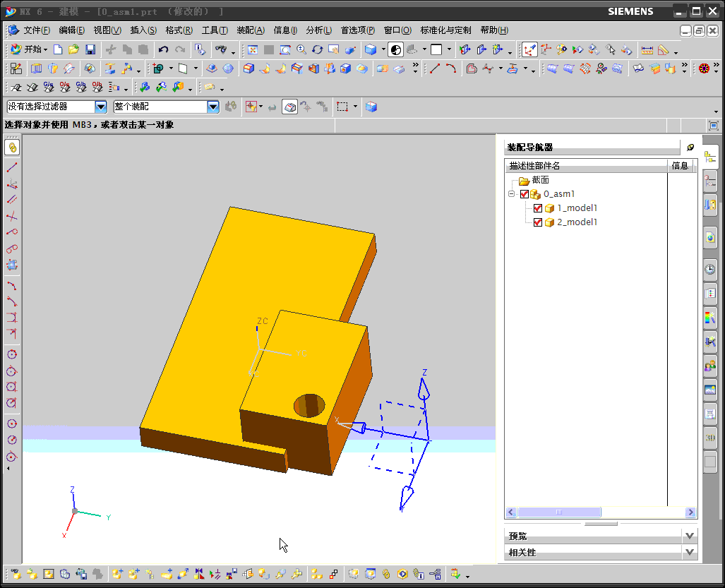Image resolution: width=725 pixels, height=588 pixels.
Task: Toggle the selection-bar icon at top of left sidebar
Action: click(x=12, y=148)
